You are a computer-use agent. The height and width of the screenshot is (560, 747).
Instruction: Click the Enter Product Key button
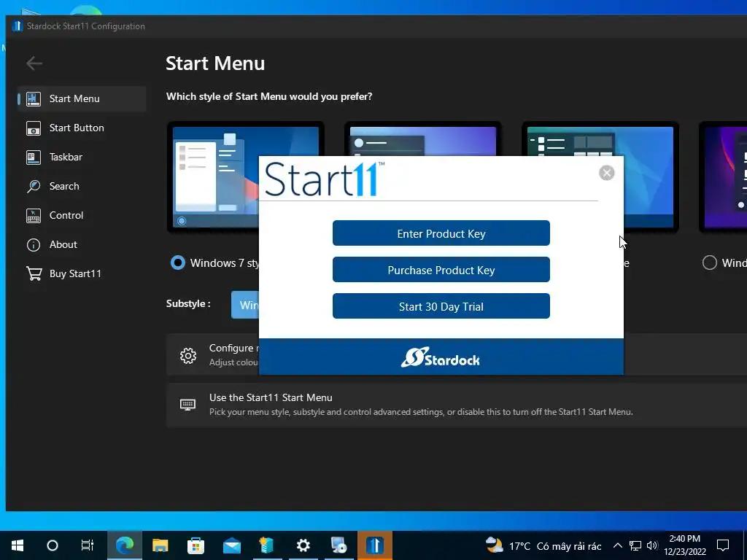pyautogui.click(x=441, y=233)
